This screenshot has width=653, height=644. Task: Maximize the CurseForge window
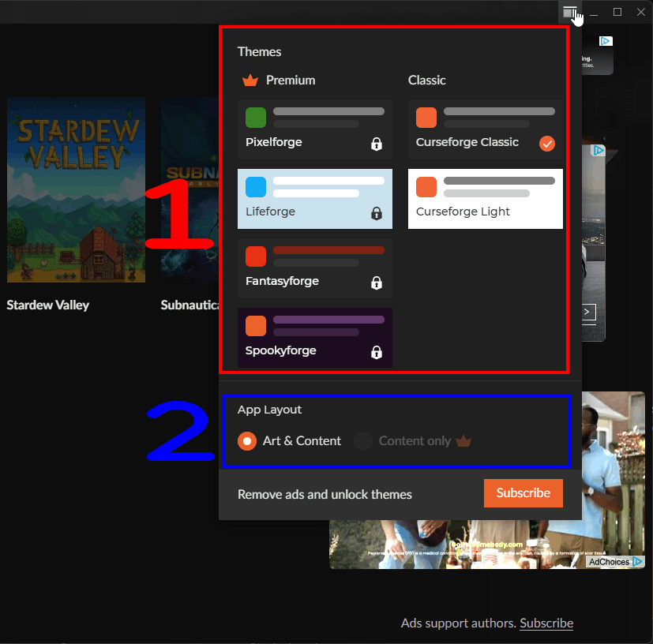pyautogui.click(x=617, y=12)
